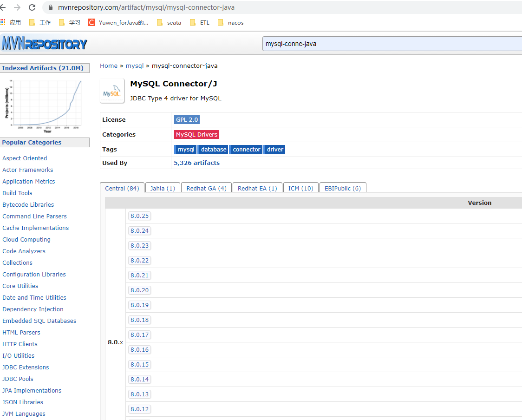Image resolution: width=522 pixels, height=420 pixels.
Task: Switch to the Central (84) tab
Action: 122,188
